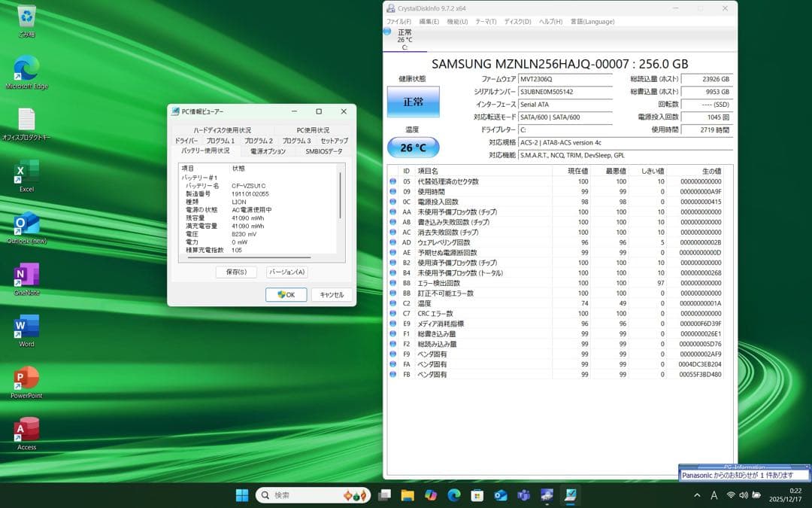
Task: Open the 言語(Language) dropdown menu
Action: tap(592, 21)
